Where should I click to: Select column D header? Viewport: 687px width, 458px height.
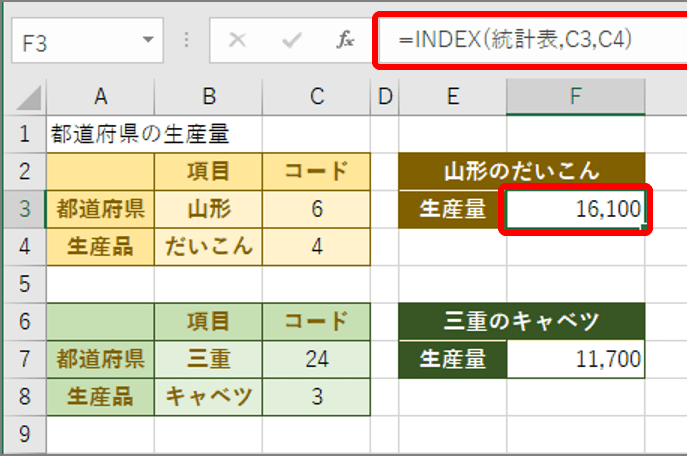point(385,97)
